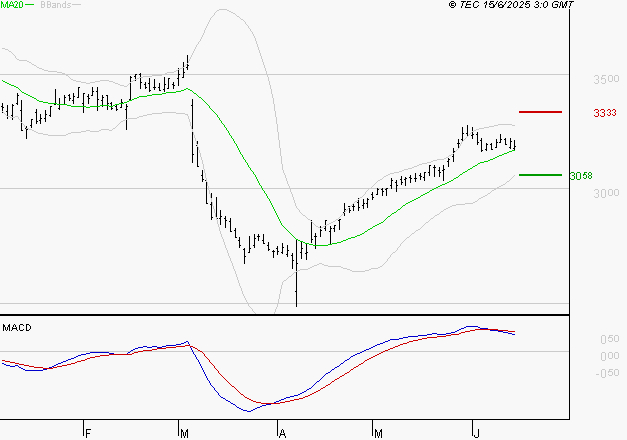Click the MACD -0.50 axis label
The image size is (627, 440).
pyautogui.click(x=608, y=373)
